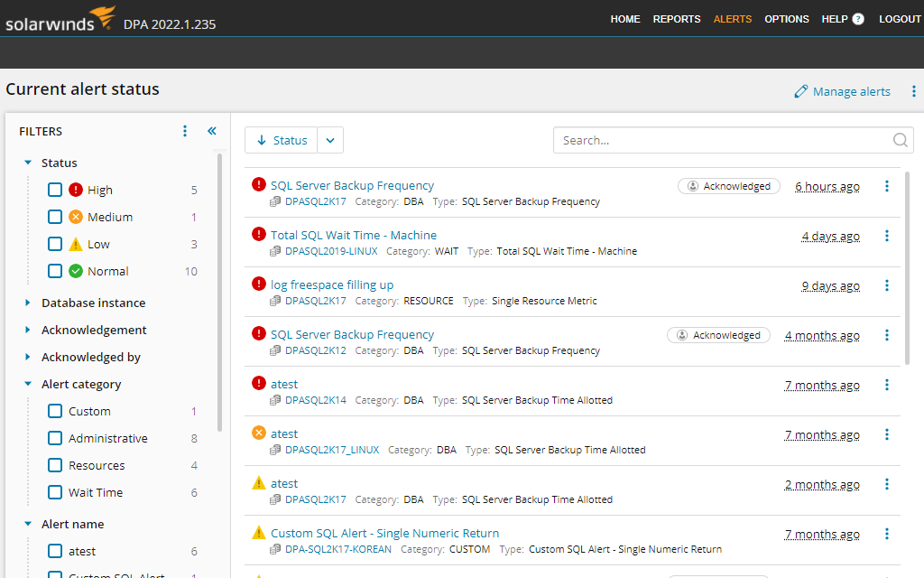Screen dimensions: 924x578
Task: Open the vertical ellipsis menu next to Manage alerts
Action: pos(914,91)
